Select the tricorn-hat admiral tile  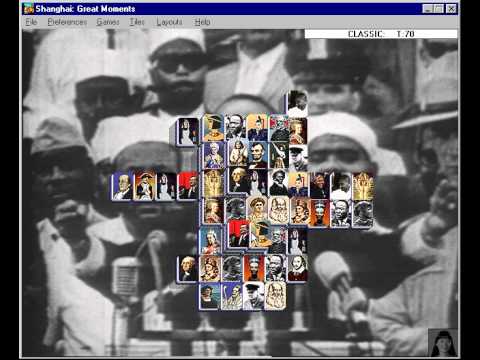(x=145, y=186)
